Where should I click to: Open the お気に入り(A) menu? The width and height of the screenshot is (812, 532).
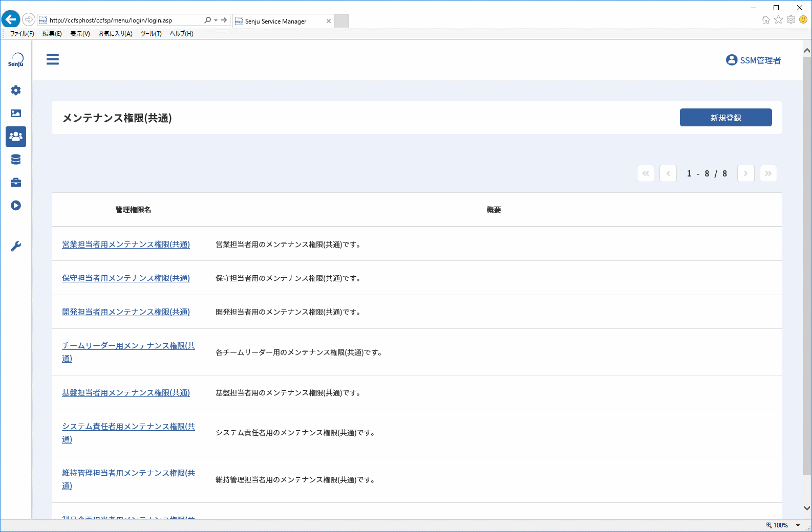[x=115, y=34]
